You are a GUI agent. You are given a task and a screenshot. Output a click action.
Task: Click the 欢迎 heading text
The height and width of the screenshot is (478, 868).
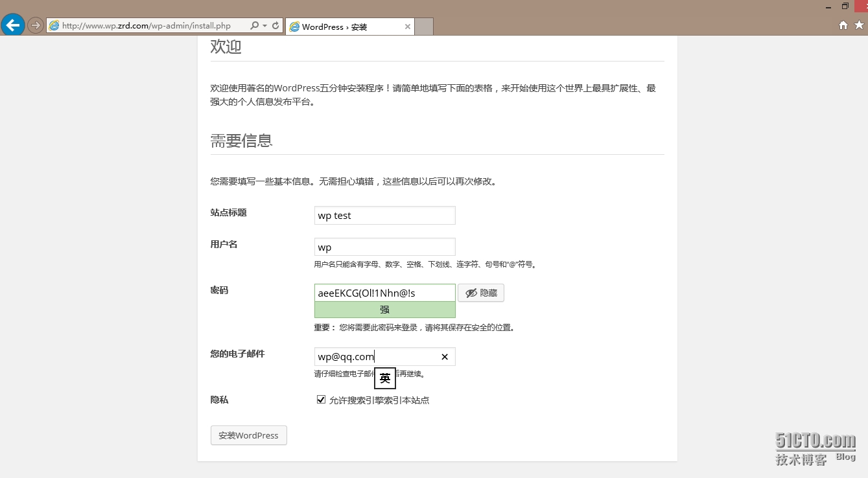point(226,47)
